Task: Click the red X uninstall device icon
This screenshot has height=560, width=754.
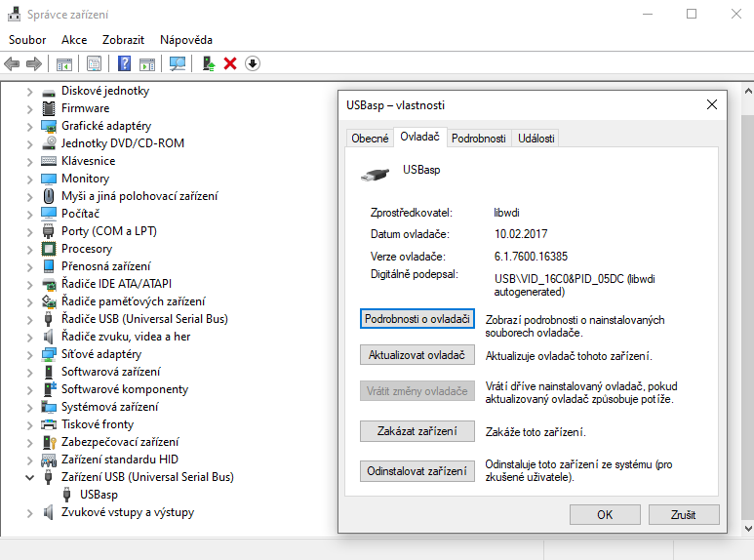Action: [230, 64]
